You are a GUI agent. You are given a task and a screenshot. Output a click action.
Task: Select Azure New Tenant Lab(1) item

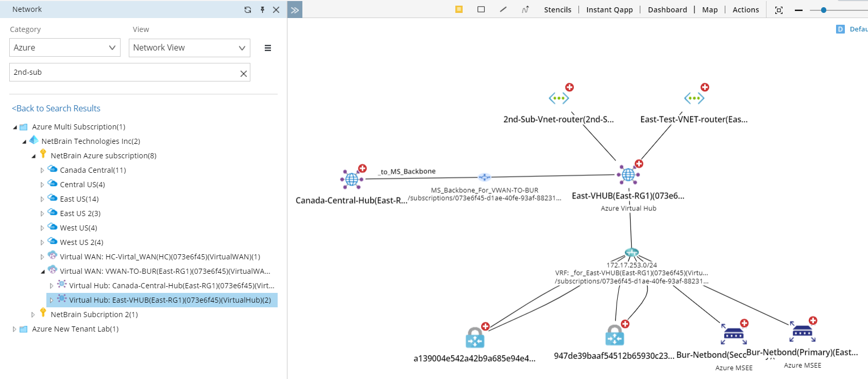tap(75, 329)
